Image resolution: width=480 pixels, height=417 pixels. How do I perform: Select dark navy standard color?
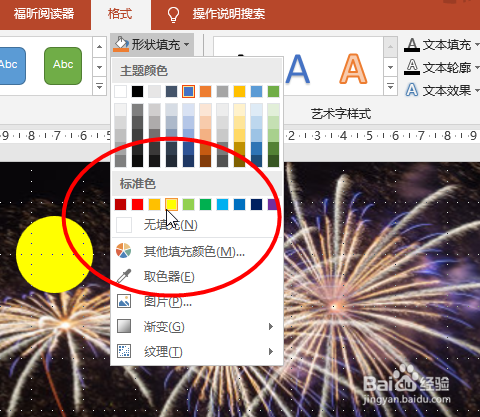256,204
